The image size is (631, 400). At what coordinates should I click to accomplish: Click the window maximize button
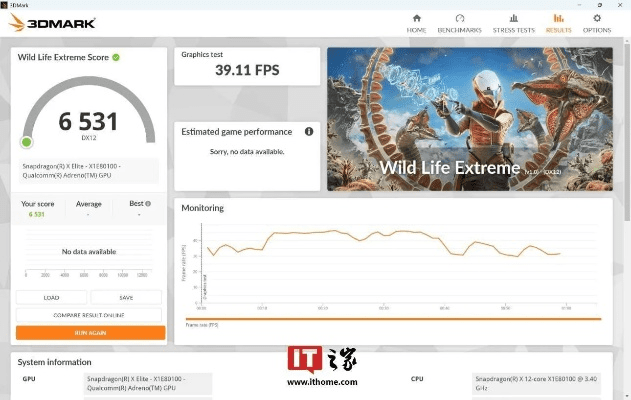(x=597, y=5)
